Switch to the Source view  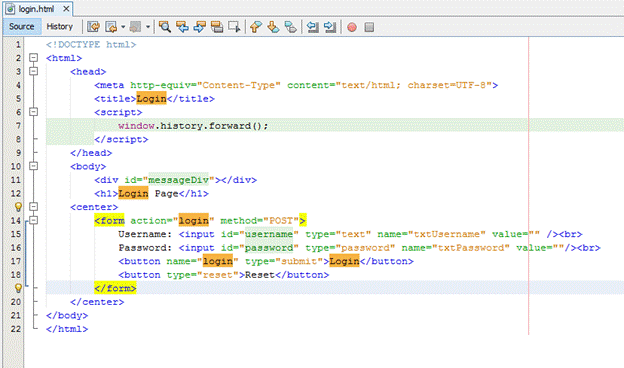21,27
